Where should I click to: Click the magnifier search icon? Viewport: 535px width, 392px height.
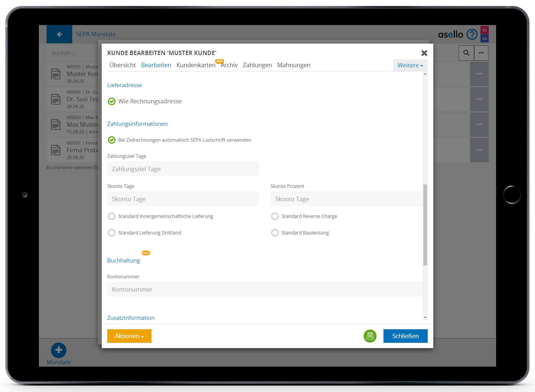point(466,53)
